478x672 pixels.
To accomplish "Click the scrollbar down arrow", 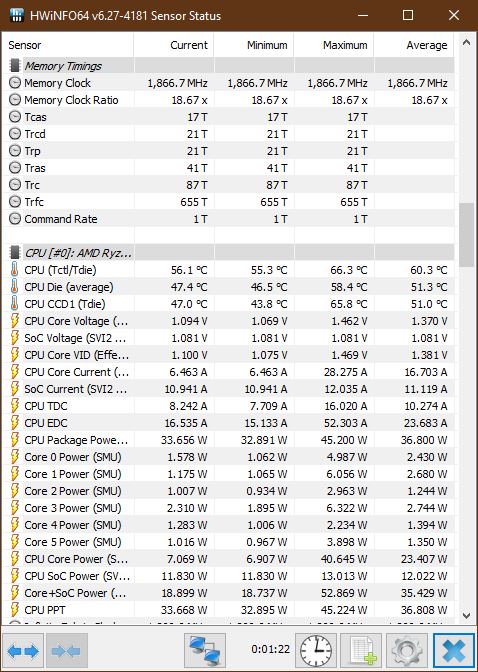I will 466,616.
